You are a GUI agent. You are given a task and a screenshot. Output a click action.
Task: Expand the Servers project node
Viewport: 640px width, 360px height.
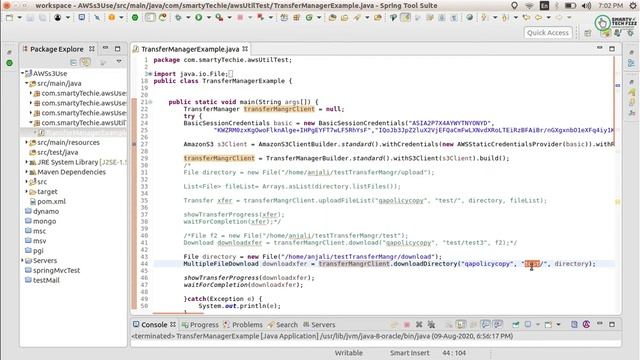click(23, 260)
